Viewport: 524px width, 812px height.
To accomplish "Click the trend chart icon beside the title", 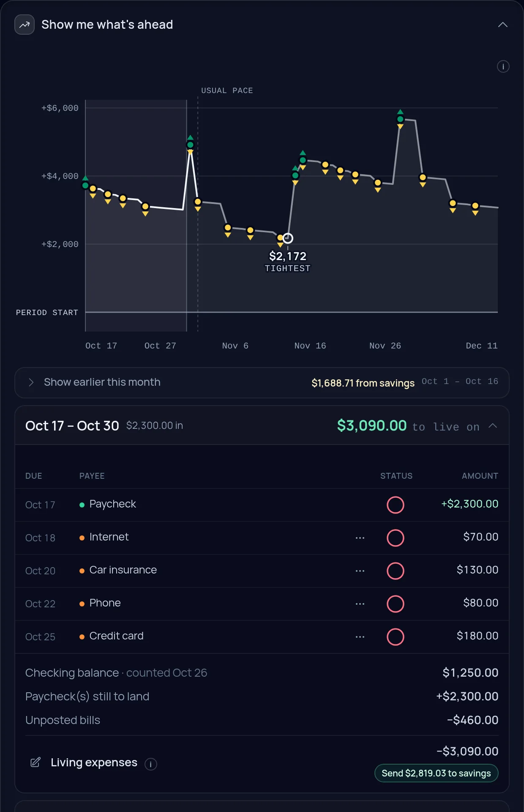I will pos(25,25).
